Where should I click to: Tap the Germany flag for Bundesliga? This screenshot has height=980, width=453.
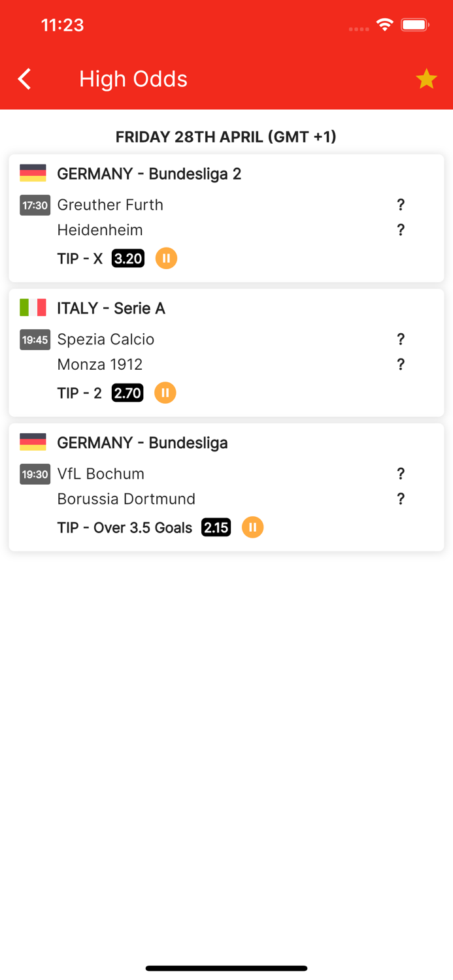[34, 442]
